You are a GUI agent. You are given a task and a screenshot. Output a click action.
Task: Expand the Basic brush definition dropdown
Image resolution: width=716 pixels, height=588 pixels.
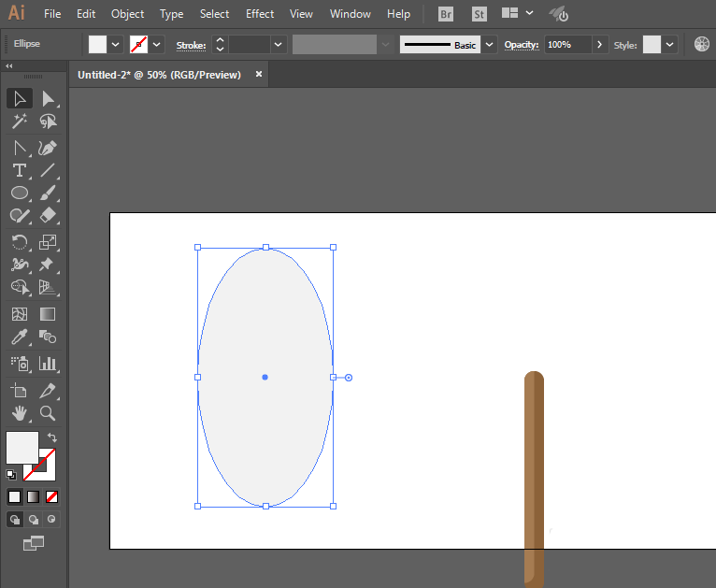tap(490, 45)
